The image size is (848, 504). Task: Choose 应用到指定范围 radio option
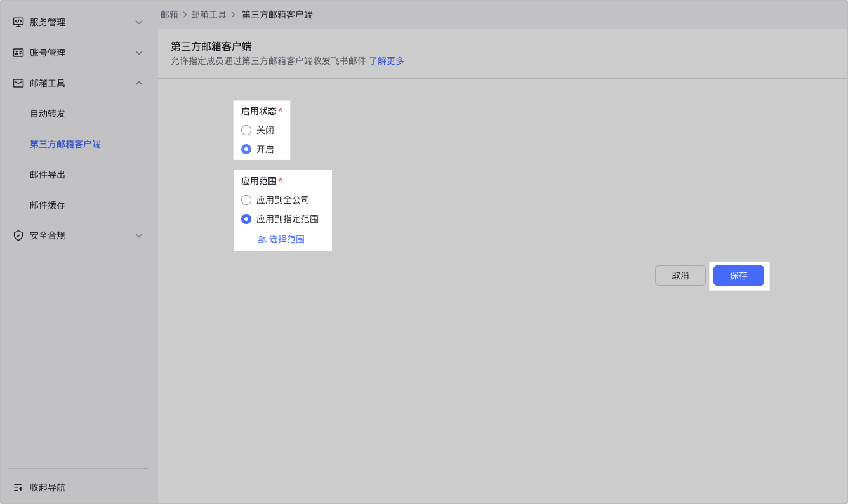point(246,219)
